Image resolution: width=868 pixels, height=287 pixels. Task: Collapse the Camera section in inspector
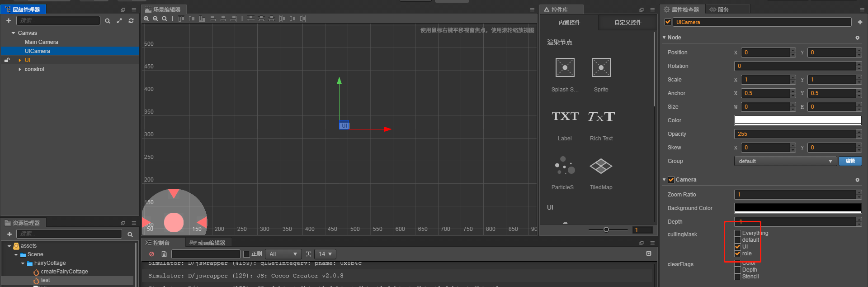point(664,180)
